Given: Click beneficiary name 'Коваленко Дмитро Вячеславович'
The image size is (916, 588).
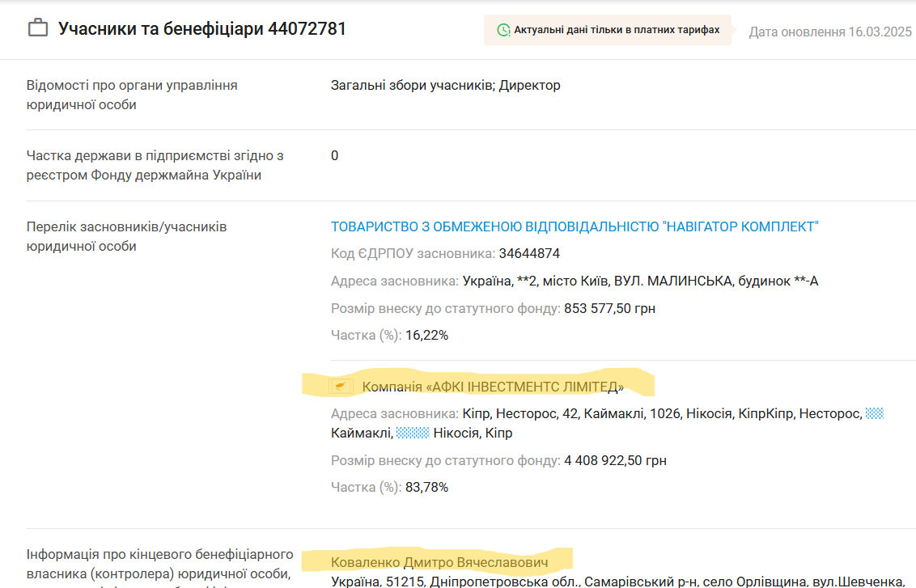Looking at the screenshot, I should tap(439, 562).
